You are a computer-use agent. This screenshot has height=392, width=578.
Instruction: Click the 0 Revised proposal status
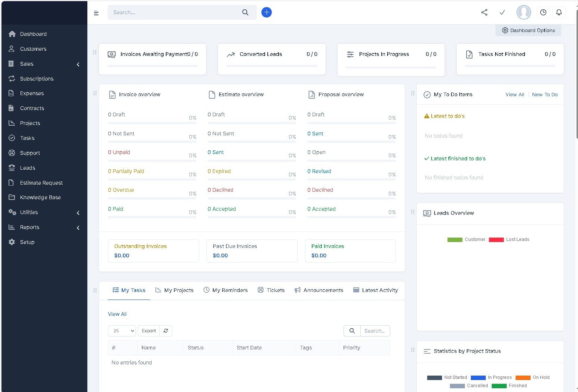(319, 171)
